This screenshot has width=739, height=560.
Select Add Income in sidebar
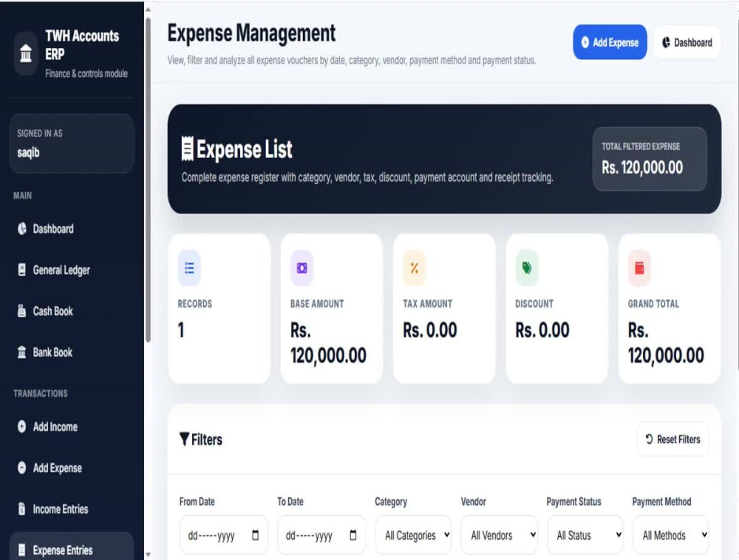pos(72,426)
